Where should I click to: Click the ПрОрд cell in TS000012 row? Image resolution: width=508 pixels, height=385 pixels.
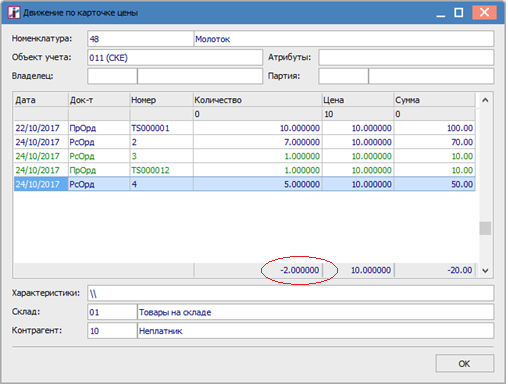click(x=99, y=170)
